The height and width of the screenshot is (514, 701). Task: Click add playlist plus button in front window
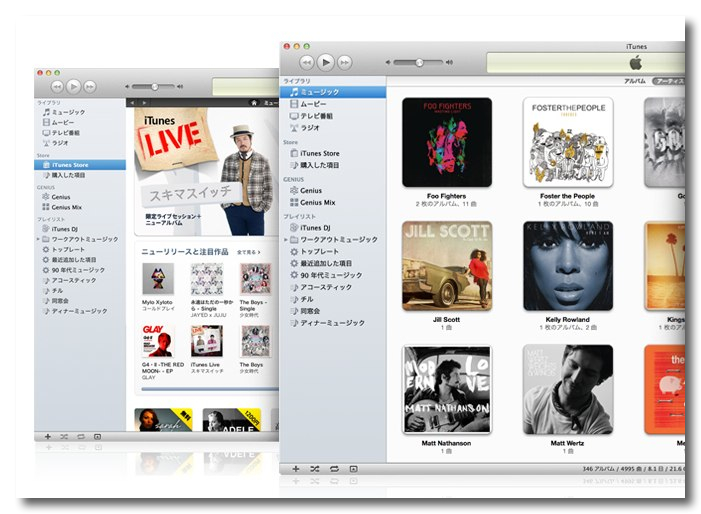[296, 469]
